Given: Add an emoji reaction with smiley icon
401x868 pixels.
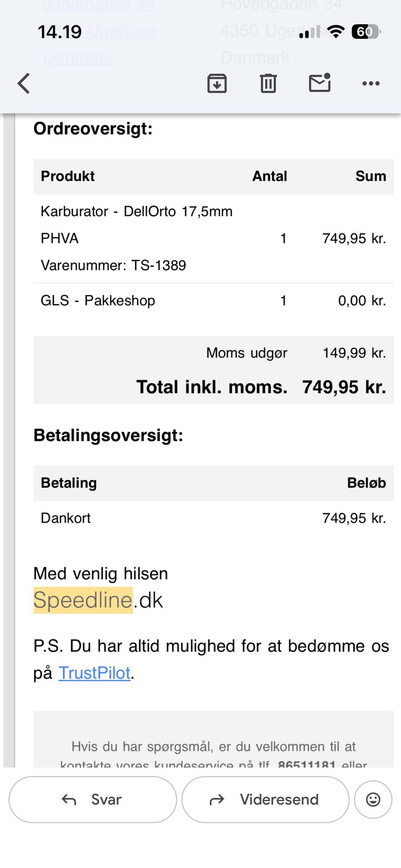Looking at the screenshot, I should pyautogui.click(x=373, y=800).
